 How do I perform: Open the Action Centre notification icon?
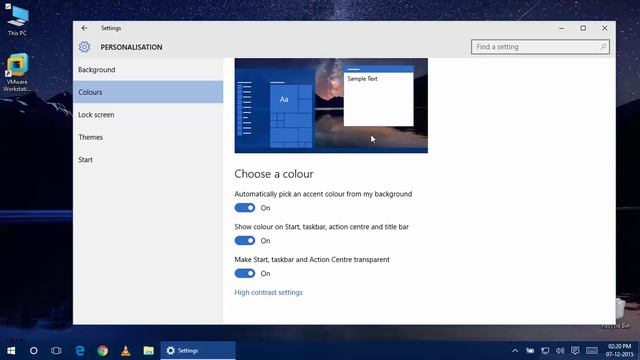pos(575,351)
